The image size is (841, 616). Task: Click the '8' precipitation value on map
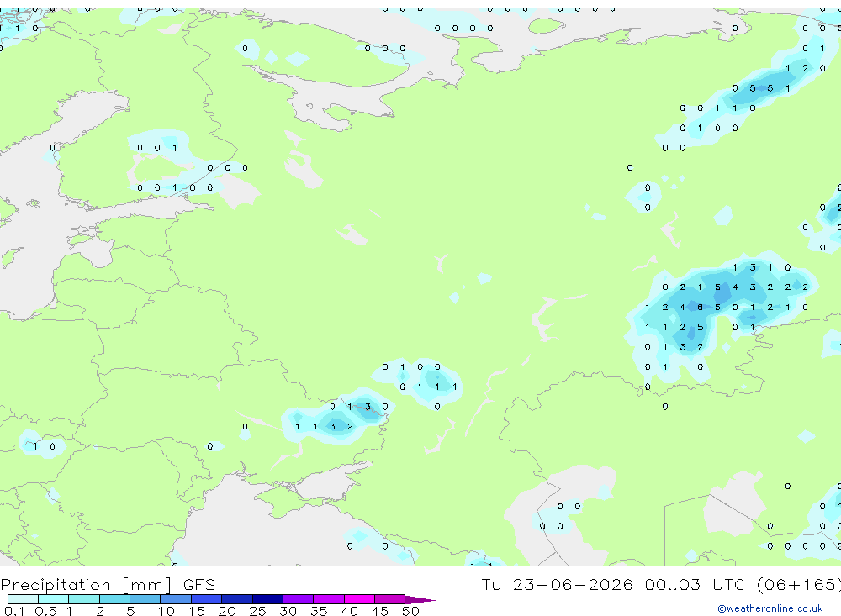(700, 308)
